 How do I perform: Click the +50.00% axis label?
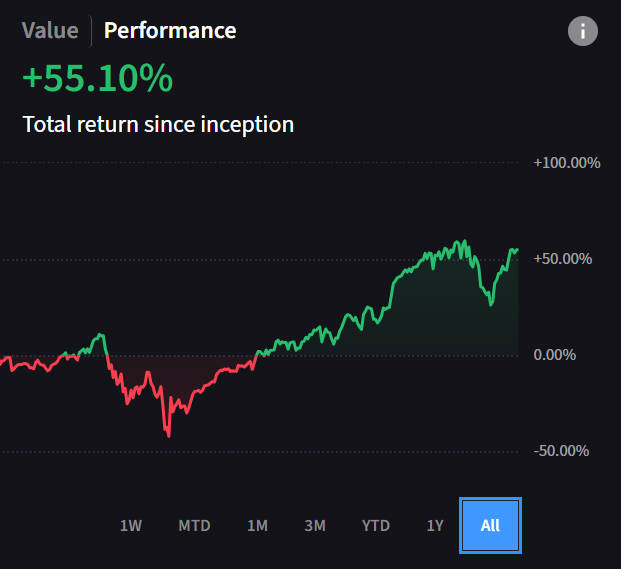pos(564,258)
